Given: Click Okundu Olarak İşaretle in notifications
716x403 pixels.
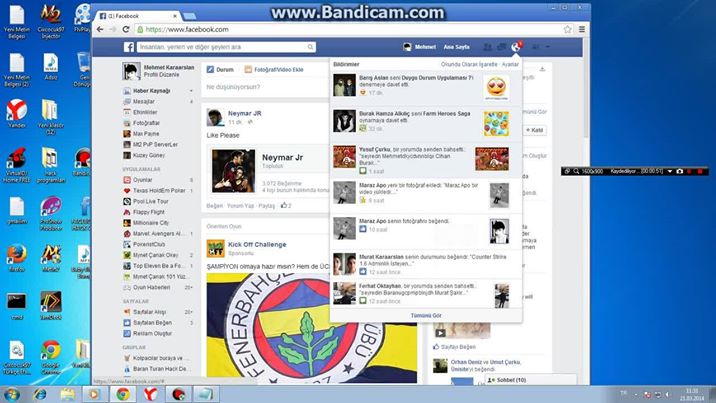Looking at the screenshot, I should coord(469,64).
